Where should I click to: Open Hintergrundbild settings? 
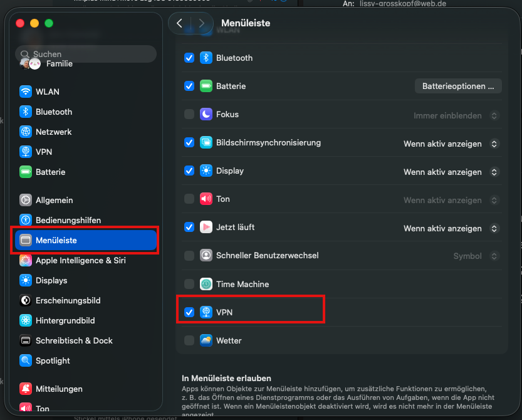(x=65, y=320)
